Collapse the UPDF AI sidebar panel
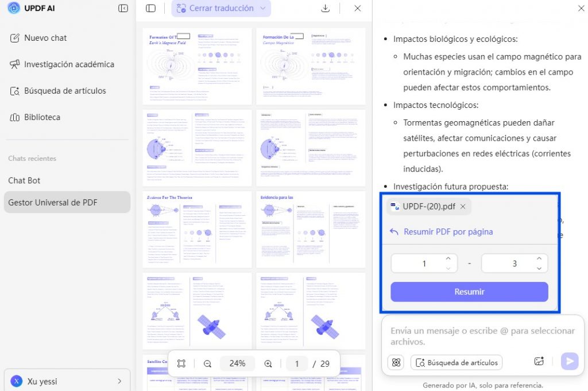Screen dimensions: 588x391 click(123, 8)
